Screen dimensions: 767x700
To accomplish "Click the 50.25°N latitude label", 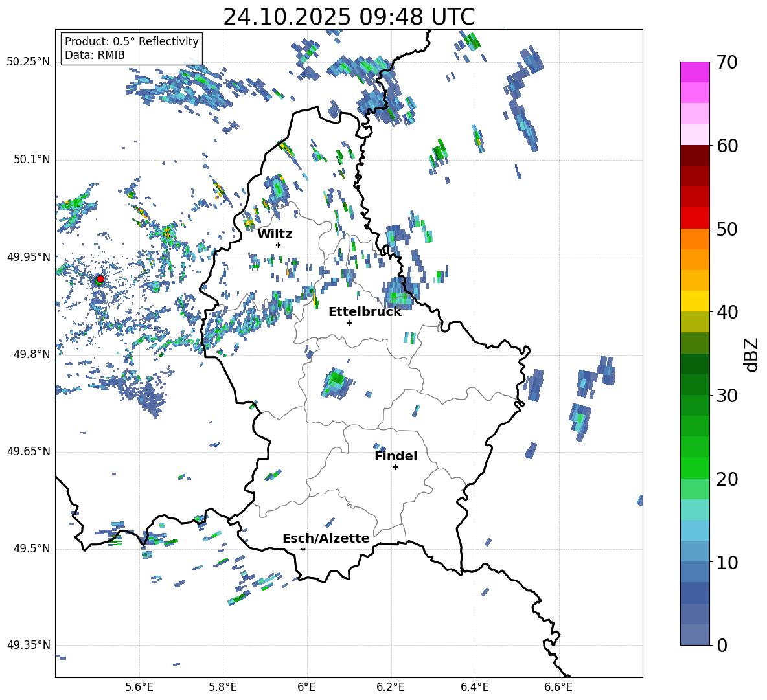I will [29, 62].
